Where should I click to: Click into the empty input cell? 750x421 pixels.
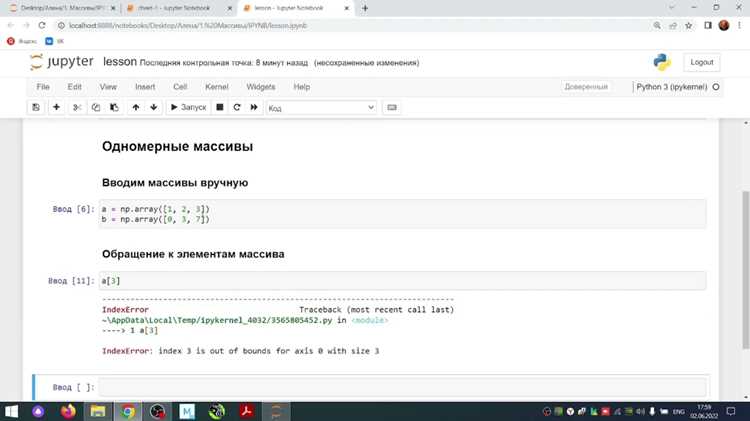[402, 387]
